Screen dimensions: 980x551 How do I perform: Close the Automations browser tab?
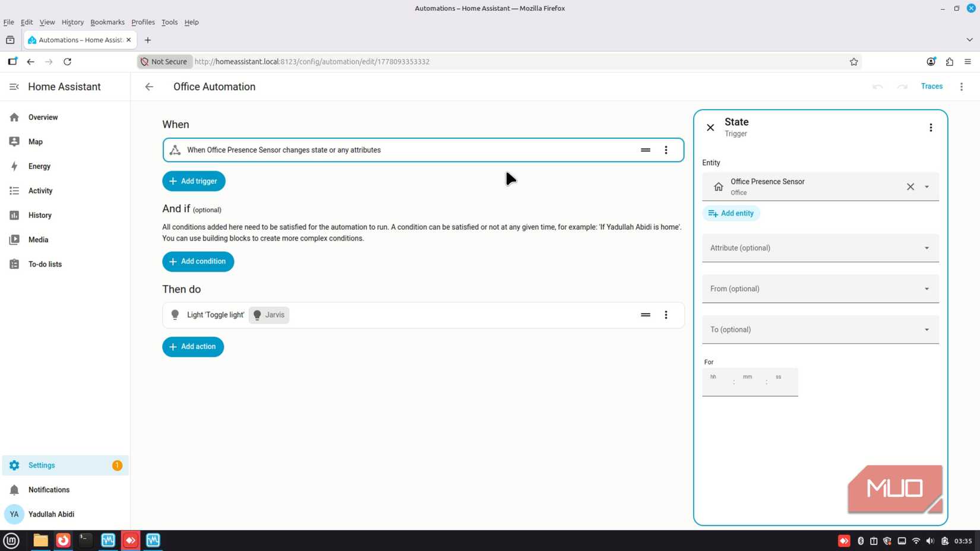point(129,40)
